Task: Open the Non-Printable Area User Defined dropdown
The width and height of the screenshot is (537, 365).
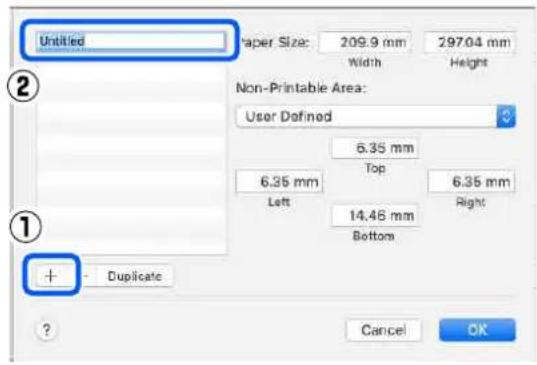Action: coord(375,117)
